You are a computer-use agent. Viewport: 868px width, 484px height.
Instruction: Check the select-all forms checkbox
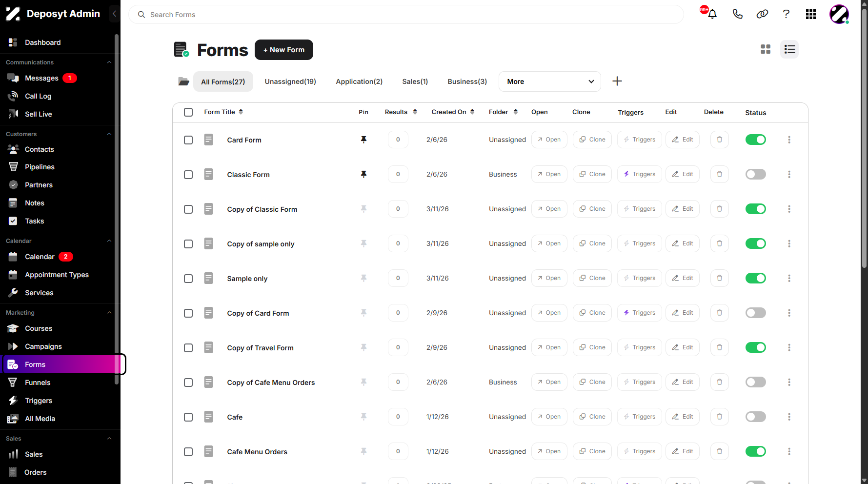188,112
